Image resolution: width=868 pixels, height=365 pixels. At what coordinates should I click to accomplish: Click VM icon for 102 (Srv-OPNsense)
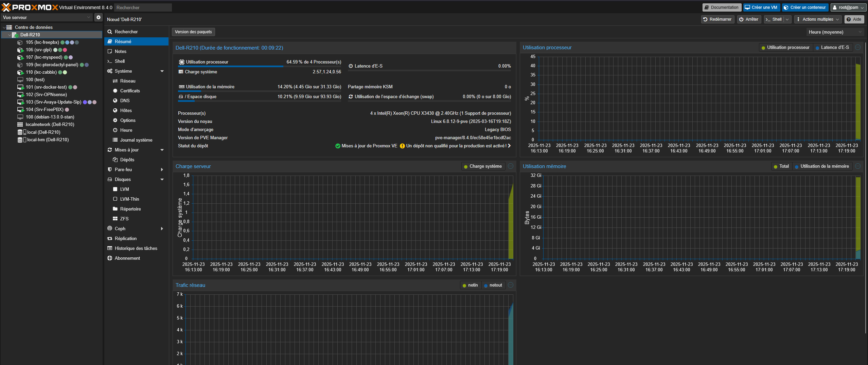20,95
